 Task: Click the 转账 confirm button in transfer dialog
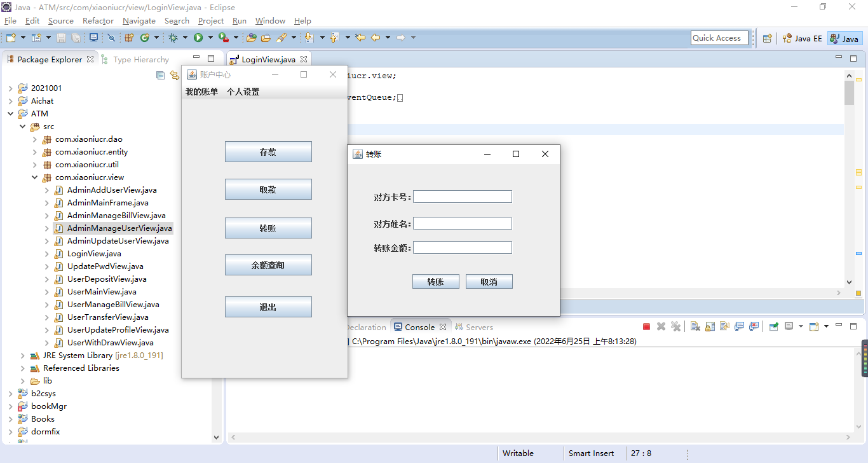click(436, 282)
